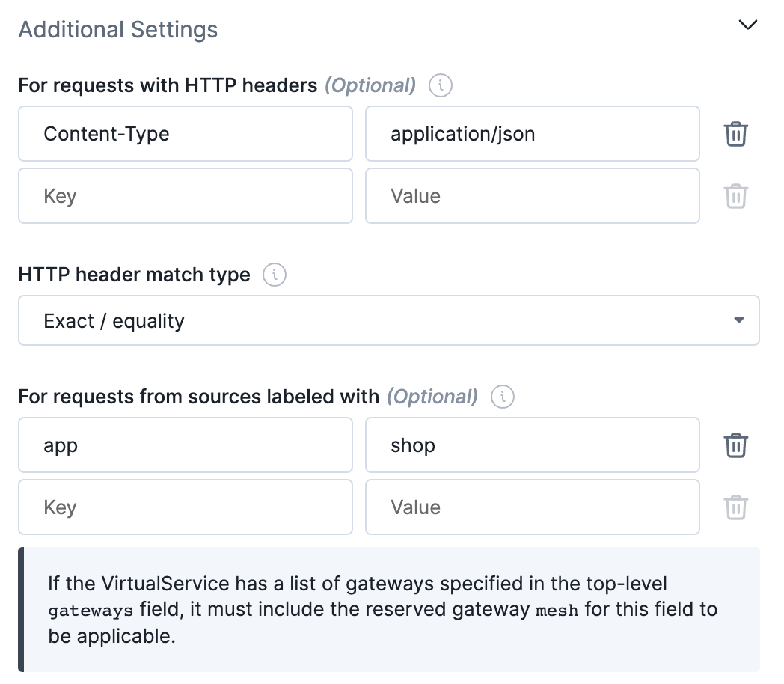Delete the Content-Type header row
Viewport: 784px width, 684px height.
[736, 134]
